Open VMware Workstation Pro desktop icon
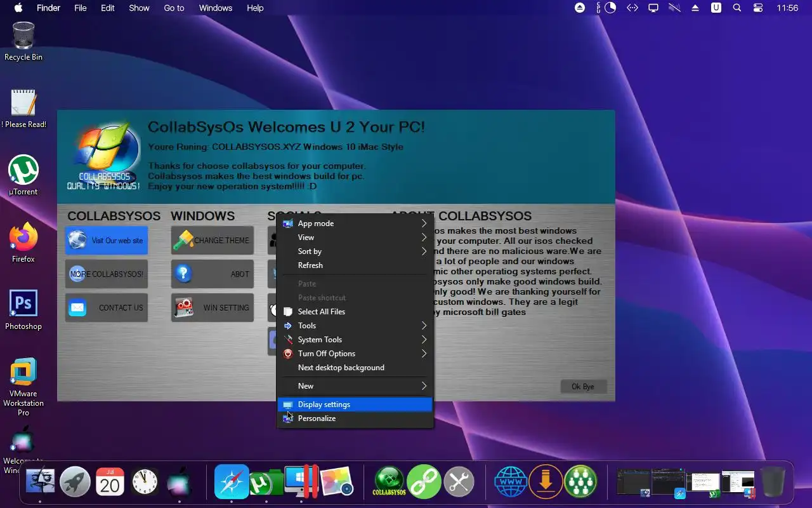 click(x=23, y=387)
